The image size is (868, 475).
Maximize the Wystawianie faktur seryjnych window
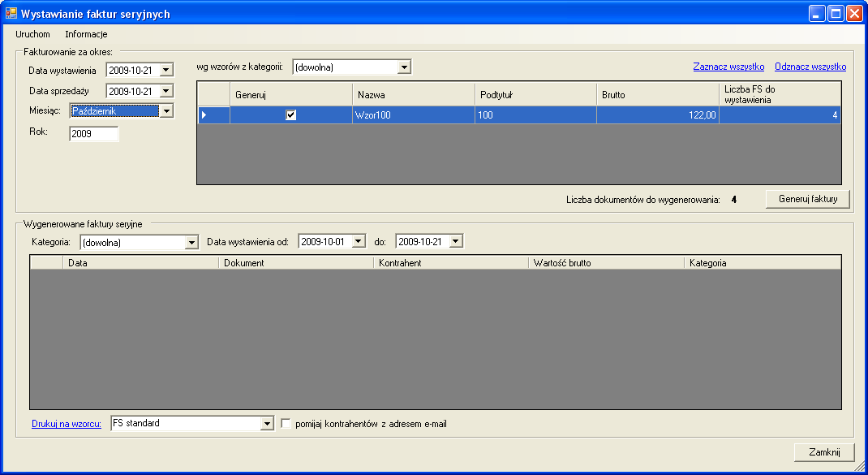pyautogui.click(x=836, y=13)
